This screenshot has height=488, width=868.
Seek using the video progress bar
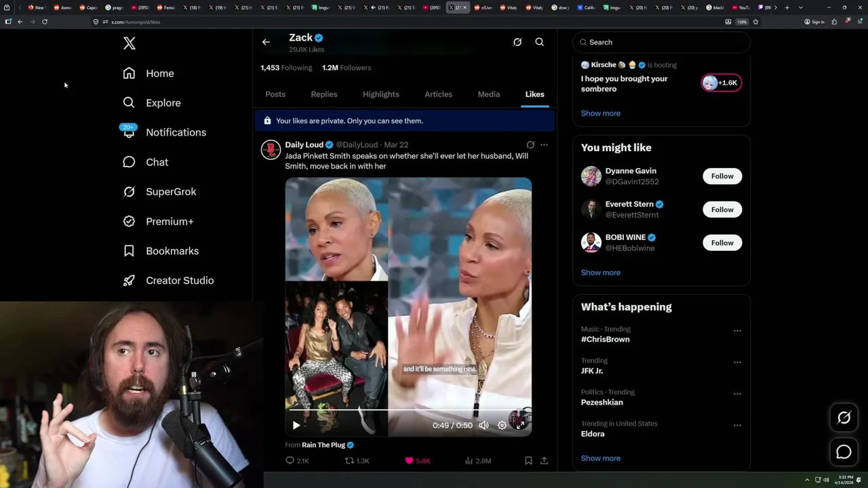point(408,411)
